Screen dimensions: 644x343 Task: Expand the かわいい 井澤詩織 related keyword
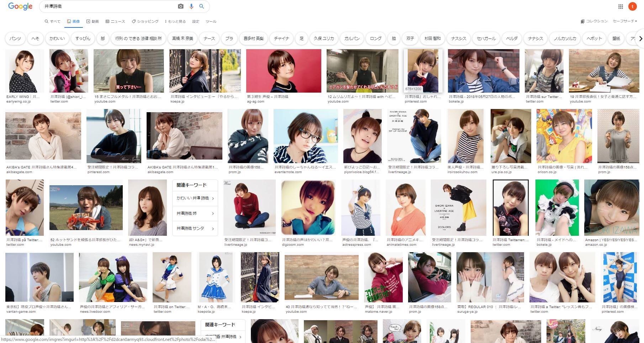195,198
